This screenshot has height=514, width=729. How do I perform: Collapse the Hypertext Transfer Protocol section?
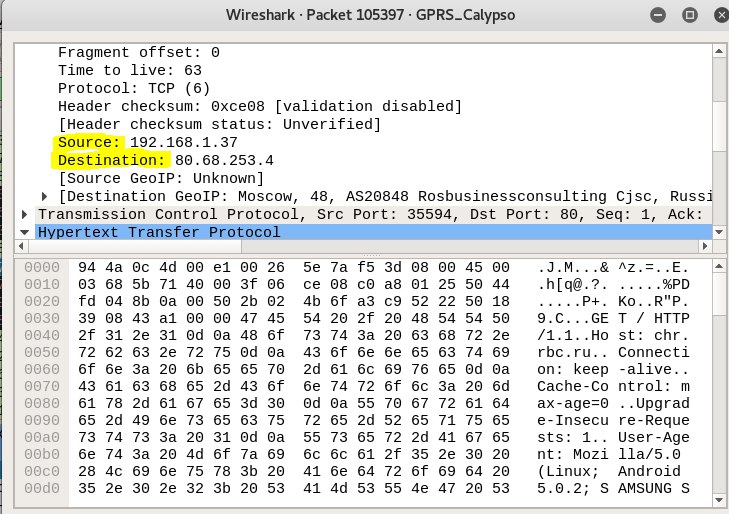[25, 232]
